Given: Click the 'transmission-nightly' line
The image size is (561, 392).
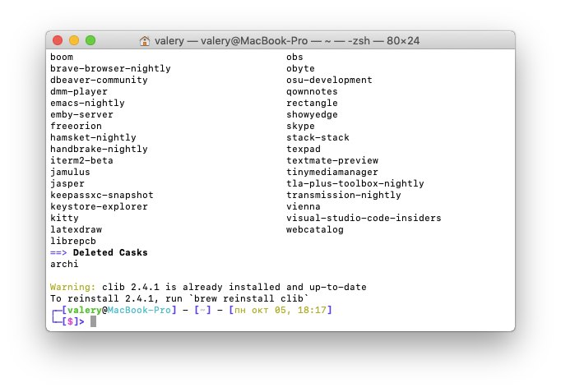Looking at the screenshot, I should click(x=344, y=195).
